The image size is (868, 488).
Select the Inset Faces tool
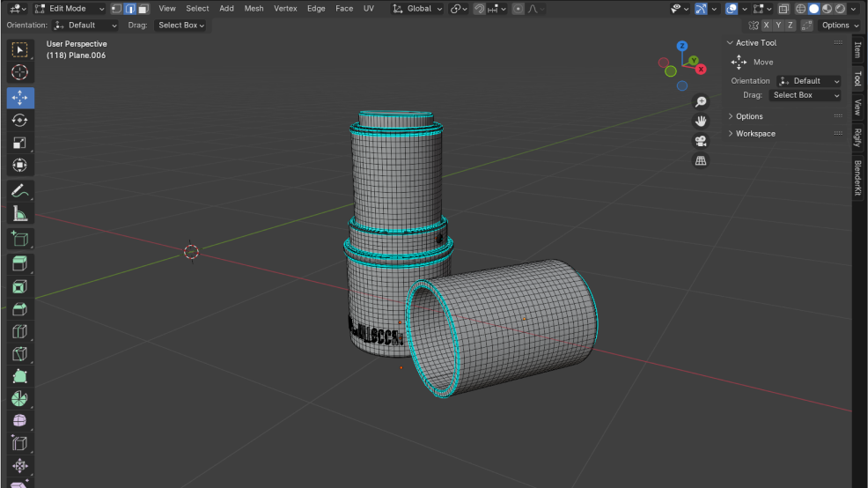(19, 286)
